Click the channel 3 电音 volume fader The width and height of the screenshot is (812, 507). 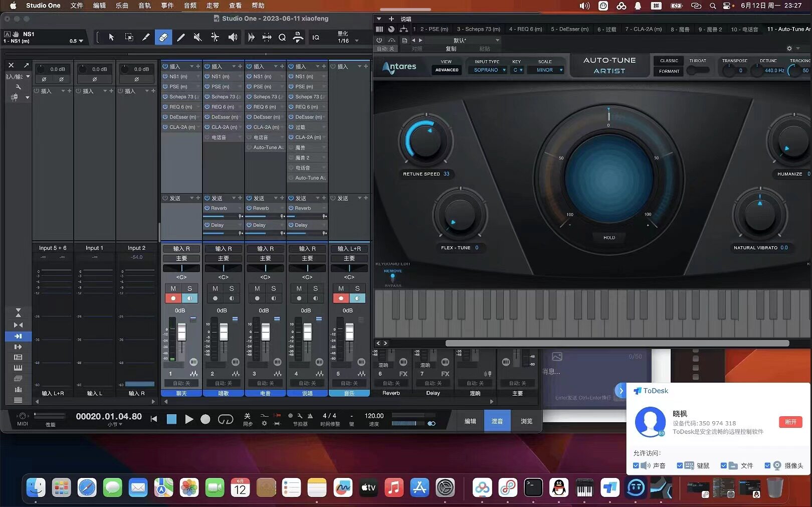click(266, 331)
